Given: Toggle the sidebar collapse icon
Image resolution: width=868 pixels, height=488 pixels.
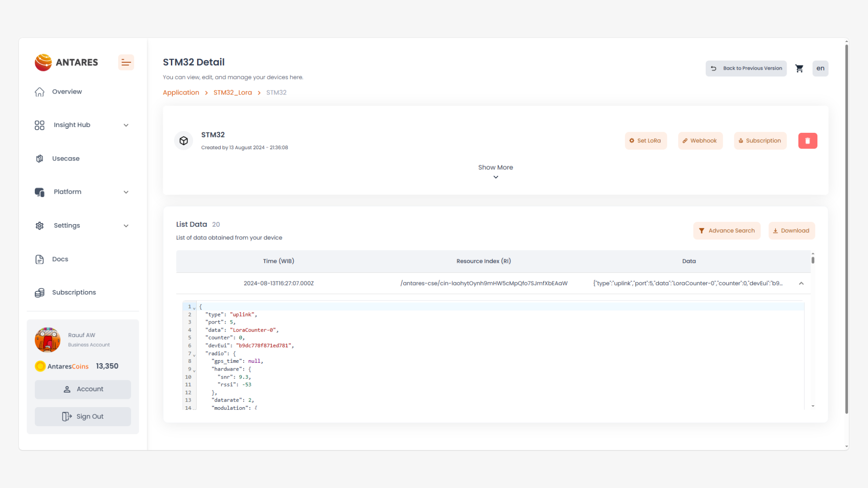Looking at the screenshot, I should [x=126, y=62].
